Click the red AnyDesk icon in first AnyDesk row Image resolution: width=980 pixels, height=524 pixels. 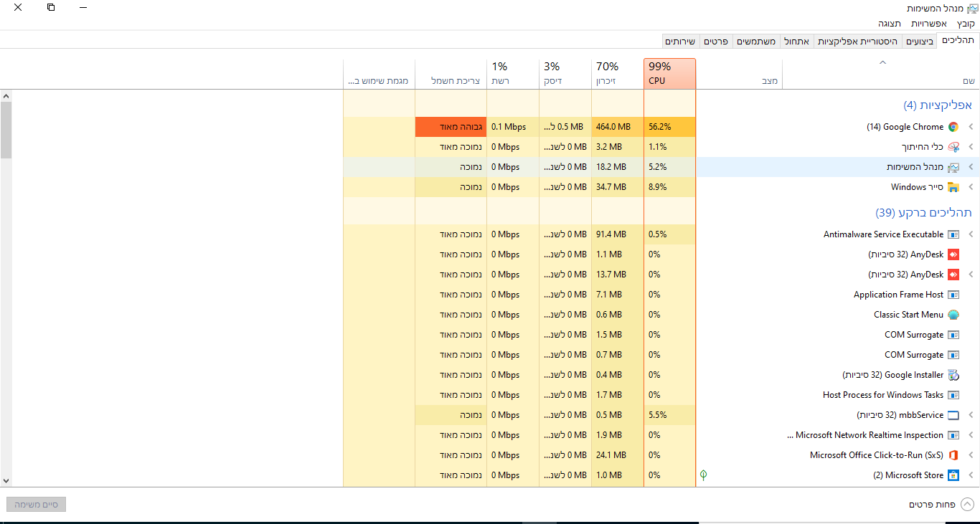(953, 254)
